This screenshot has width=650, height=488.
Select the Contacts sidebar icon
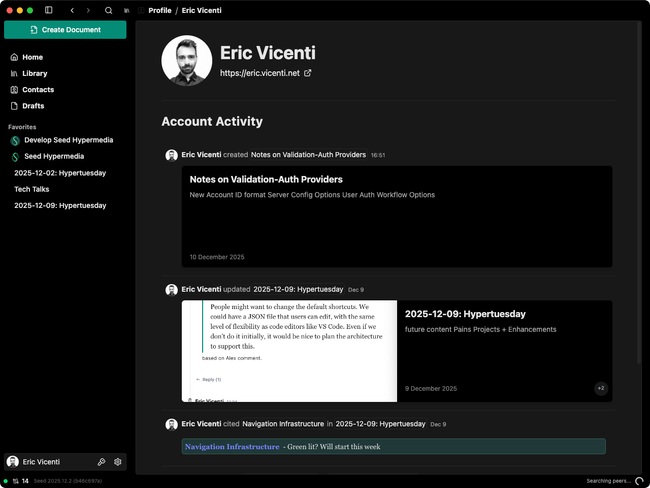click(14, 90)
